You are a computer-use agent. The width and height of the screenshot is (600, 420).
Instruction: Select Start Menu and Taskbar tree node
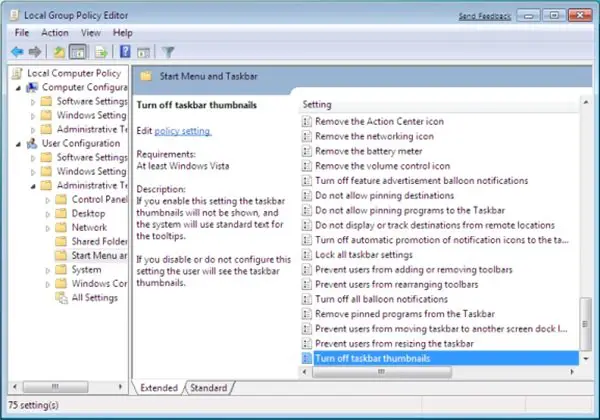[x=99, y=255]
